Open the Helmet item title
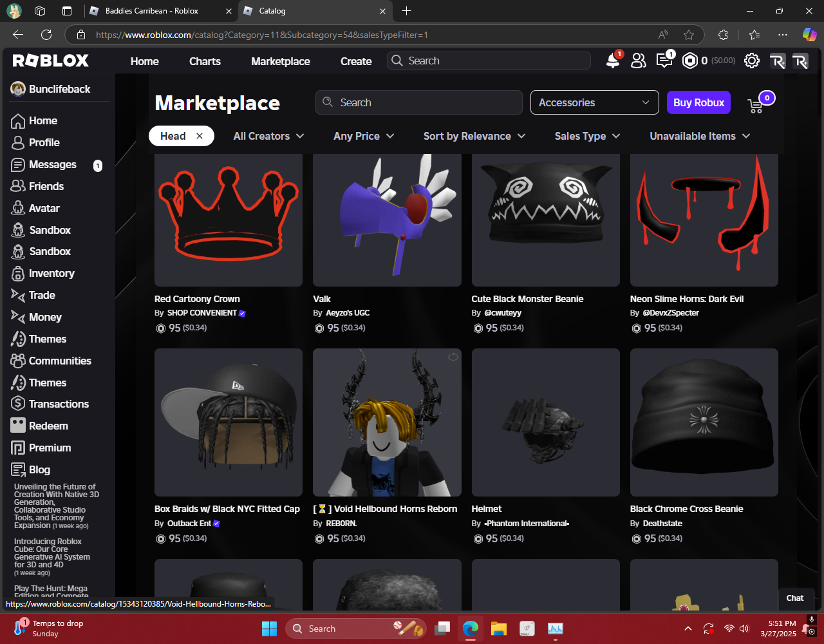This screenshot has height=644, width=824. tap(487, 509)
